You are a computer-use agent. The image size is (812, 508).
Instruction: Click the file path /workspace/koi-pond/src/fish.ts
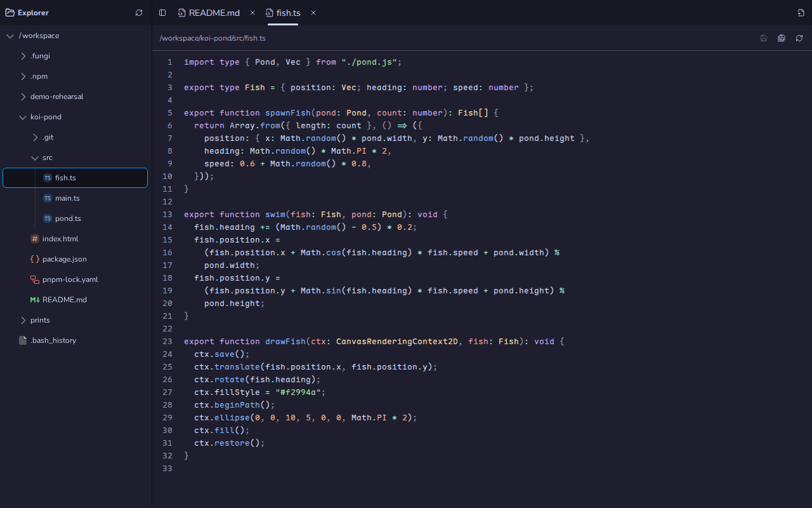[x=213, y=38]
